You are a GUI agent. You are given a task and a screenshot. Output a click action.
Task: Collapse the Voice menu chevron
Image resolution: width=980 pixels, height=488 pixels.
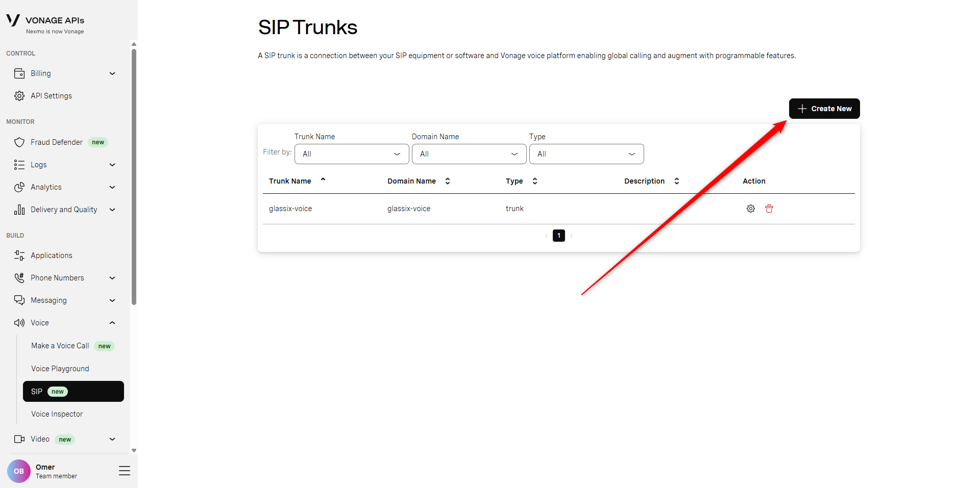pos(112,323)
